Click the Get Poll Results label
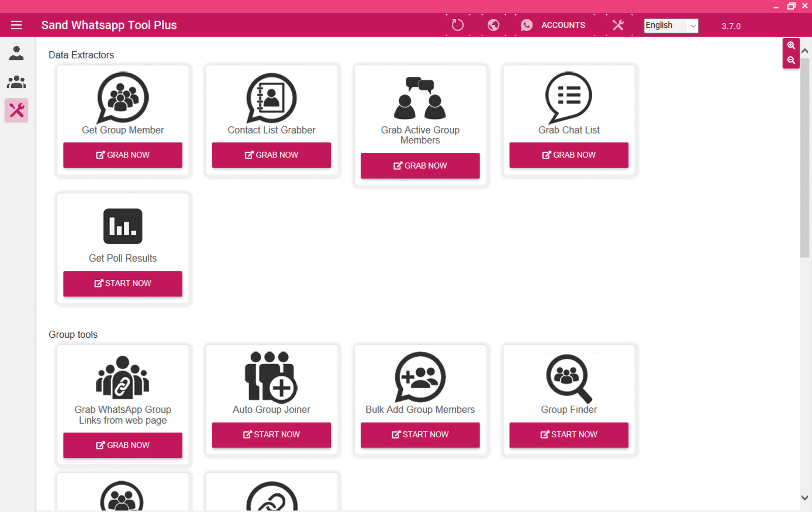The width and height of the screenshot is (812, 512). [x=123, y=258]
